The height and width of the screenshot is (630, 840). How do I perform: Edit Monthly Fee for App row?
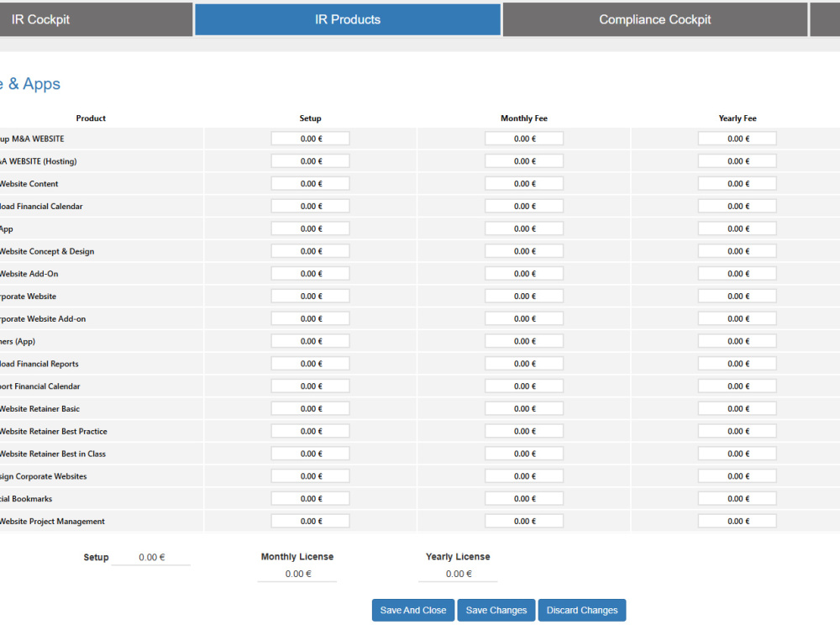point(524,228)
